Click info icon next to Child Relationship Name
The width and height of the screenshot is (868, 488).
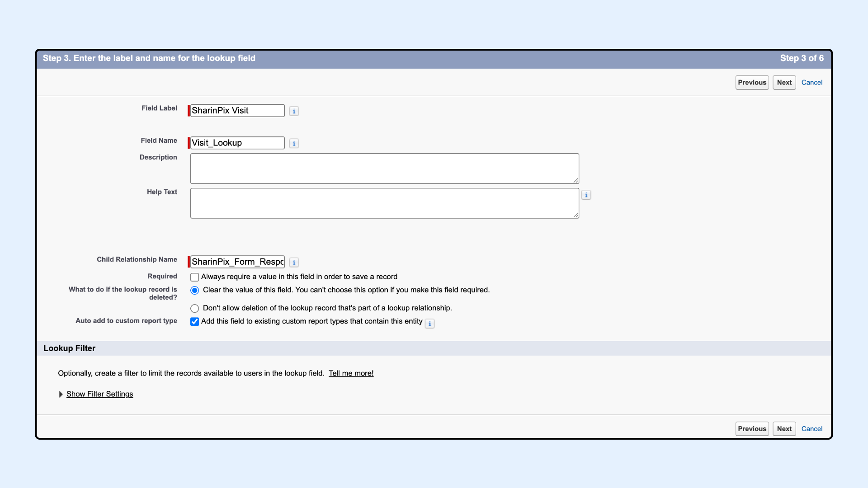coord(294,262)
